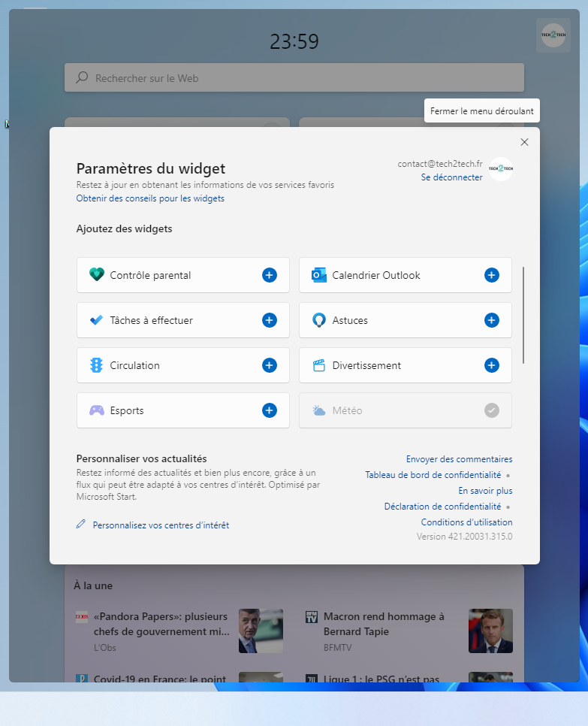The width and height of the screenshot is (588, 726).
Task: Click the contact@tech2tech.fr email text
Action: 439,163
